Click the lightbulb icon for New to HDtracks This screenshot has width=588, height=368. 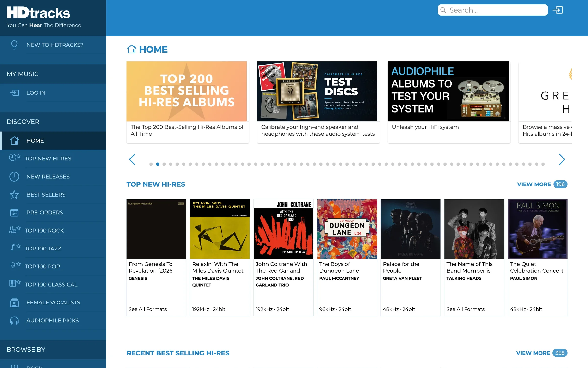pyautogui.click(x=14, y=45)
